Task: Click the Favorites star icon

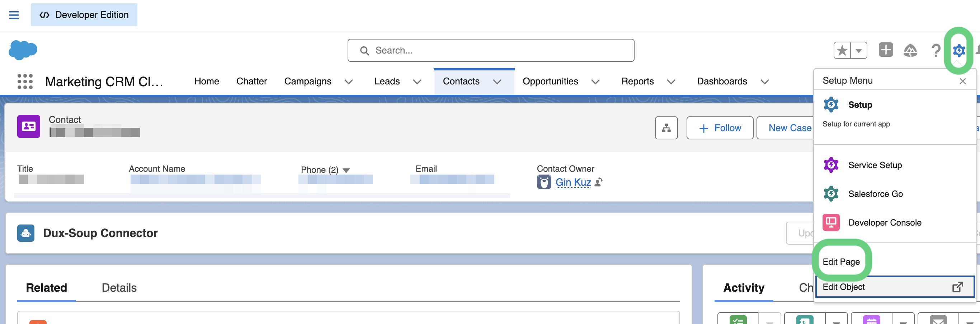Action: pyautogui.click(x=842, y=50)
